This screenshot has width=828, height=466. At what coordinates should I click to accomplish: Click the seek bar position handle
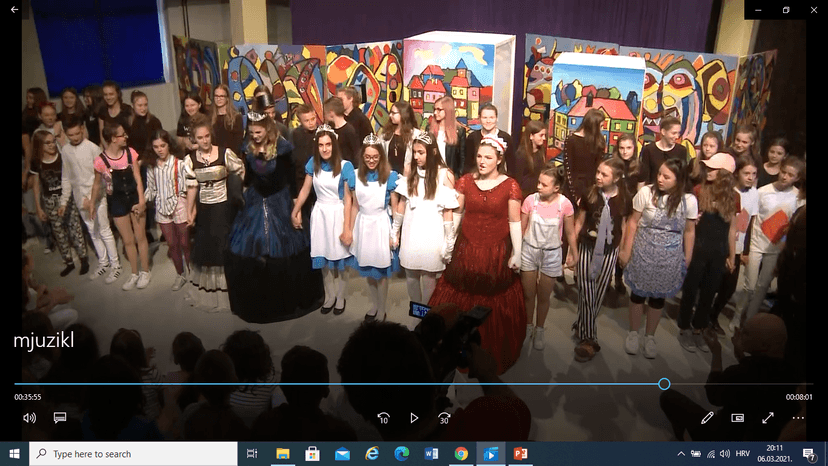pos(664,384)
